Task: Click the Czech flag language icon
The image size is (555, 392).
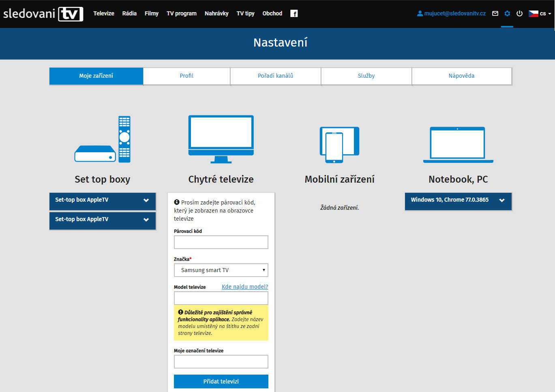Action: [x=534, y=14]
